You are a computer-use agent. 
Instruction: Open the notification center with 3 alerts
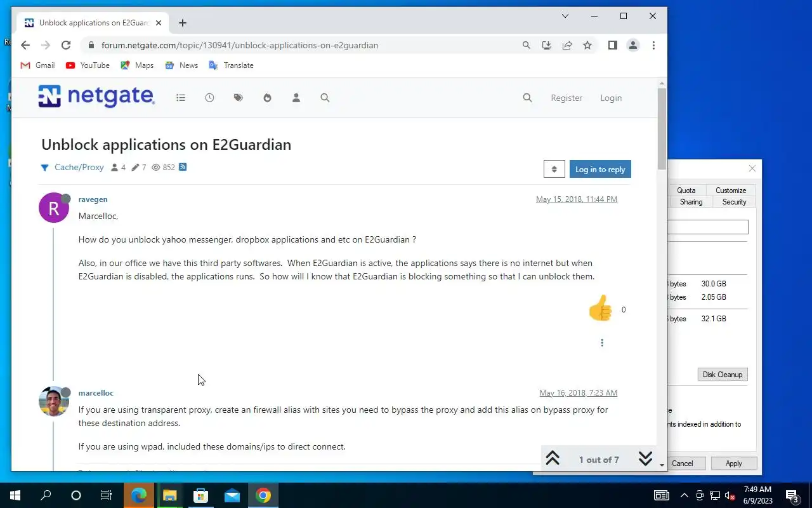tap(792, 495)
